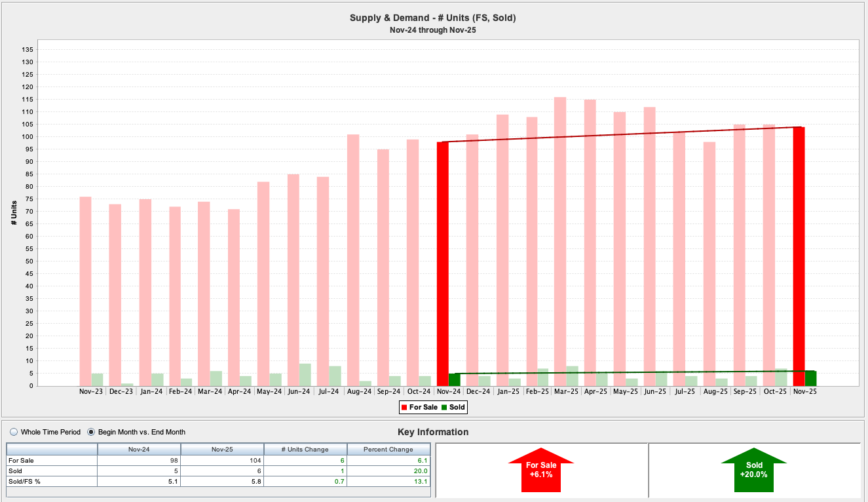This screenshot has width=868, height=502.
Task: Click the red For Sale legend swatch
Action: (x=404, y=408)
